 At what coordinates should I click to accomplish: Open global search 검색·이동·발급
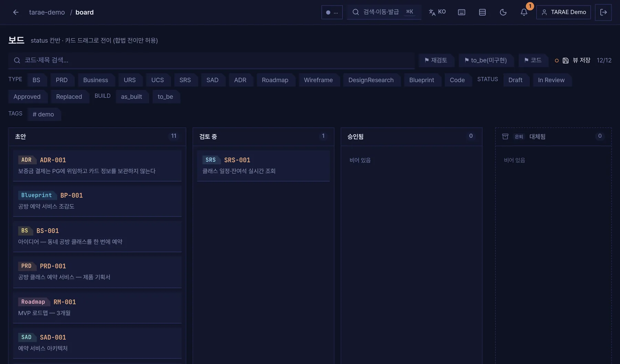click(x=384, y=12)
